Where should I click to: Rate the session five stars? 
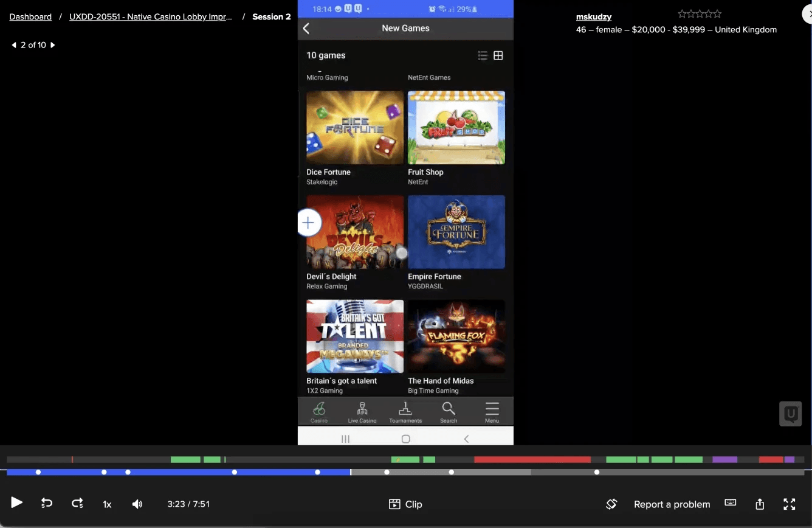coord(717,14)
